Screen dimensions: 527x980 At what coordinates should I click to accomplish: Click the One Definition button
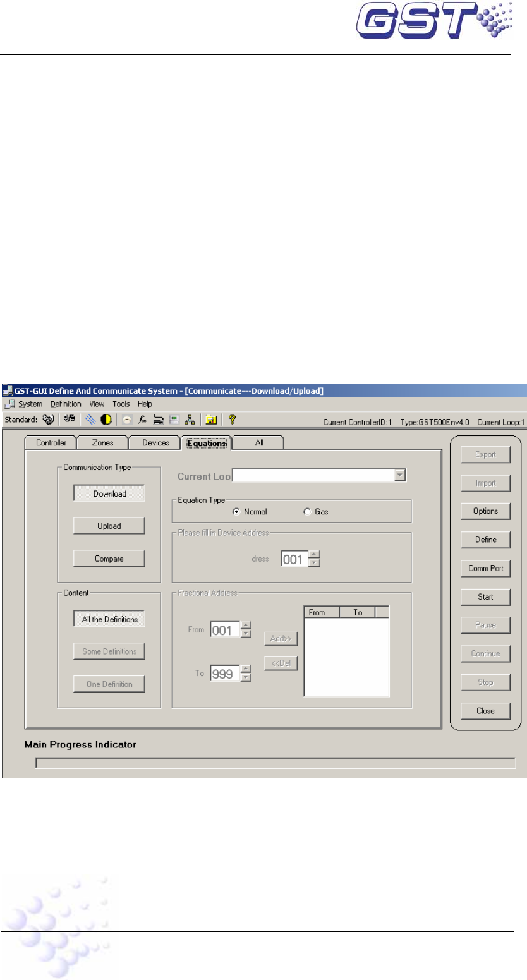pyautogui.click(x=109, y=684)
